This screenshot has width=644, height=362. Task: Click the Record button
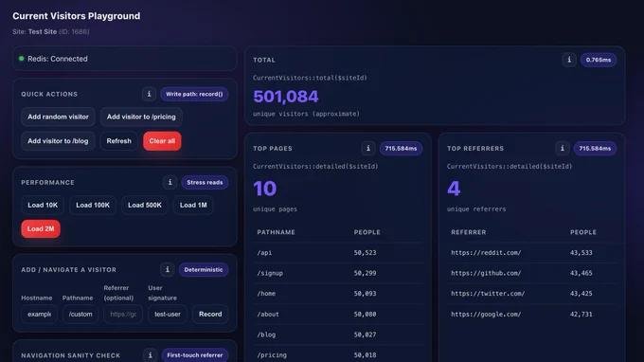pyautogui.click(x=210, y=314)
